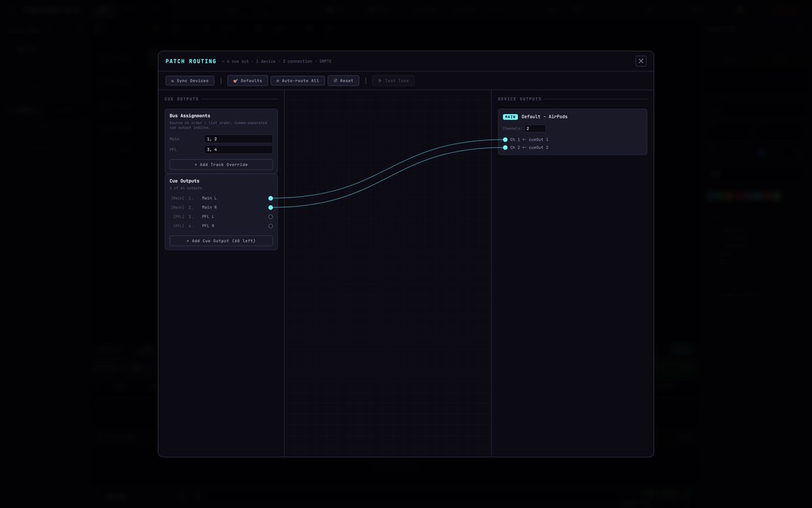
Task: Click the DEVICE OUTPUTS section header
Action: 520,99
